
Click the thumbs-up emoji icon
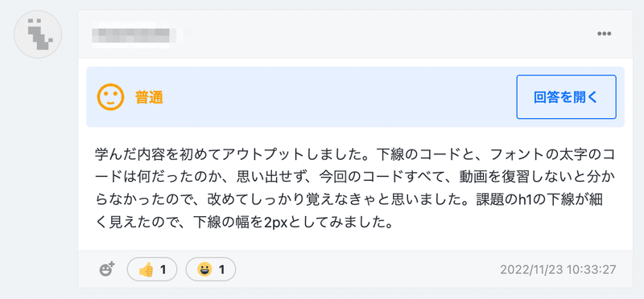coord(147,270)
